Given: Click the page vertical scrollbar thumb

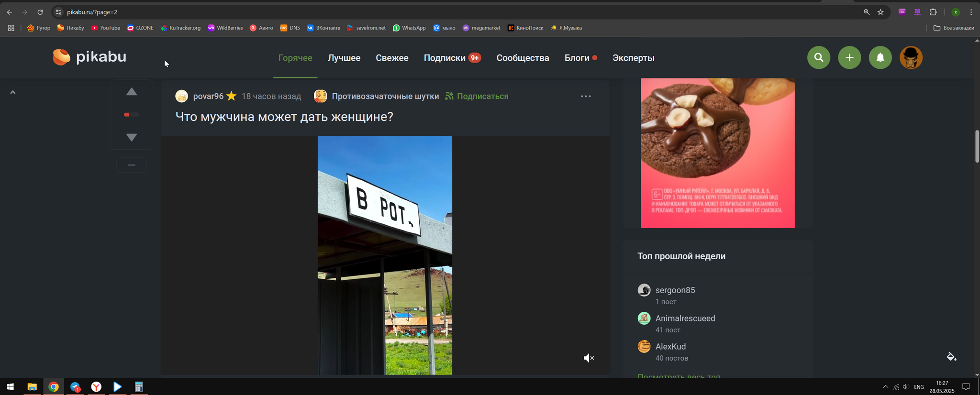Looking at the screenshot, I should tap(977, 146).
